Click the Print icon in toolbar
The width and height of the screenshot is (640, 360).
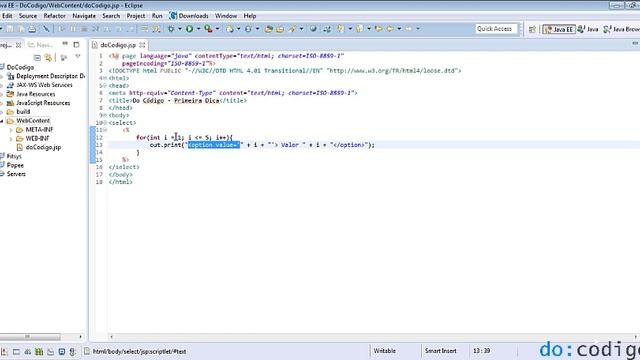[x=32, y=29]
